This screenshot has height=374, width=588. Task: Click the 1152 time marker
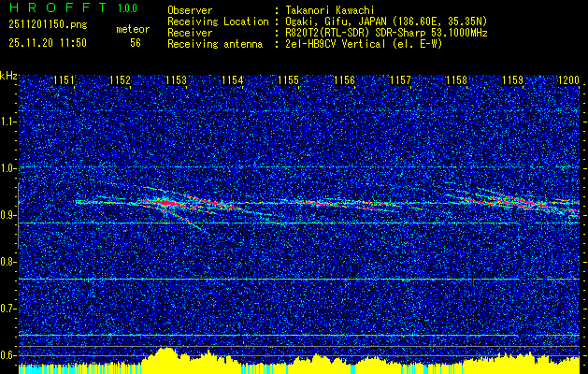(121, 79)
